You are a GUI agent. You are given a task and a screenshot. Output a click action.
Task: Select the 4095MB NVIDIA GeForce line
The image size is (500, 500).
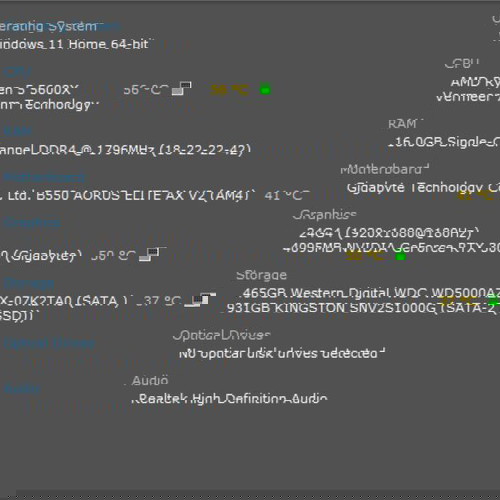point(391,248)
